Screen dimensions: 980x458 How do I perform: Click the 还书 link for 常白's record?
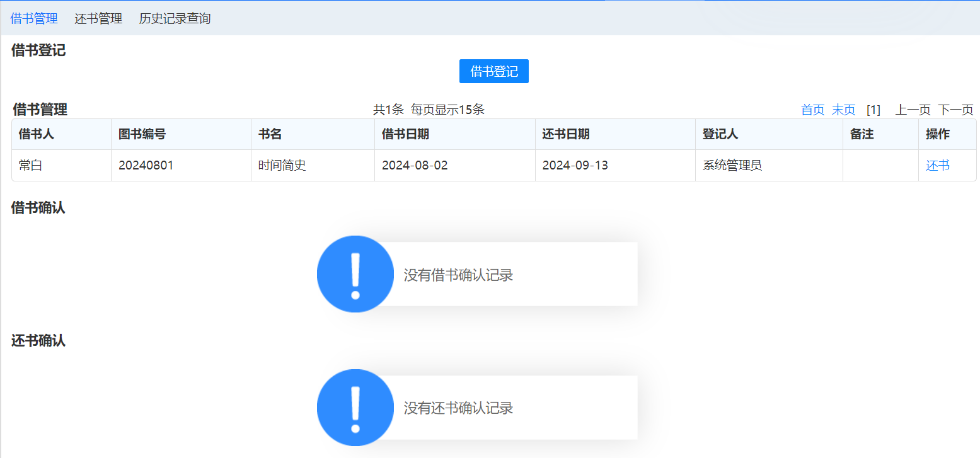[x=937, y=166]
